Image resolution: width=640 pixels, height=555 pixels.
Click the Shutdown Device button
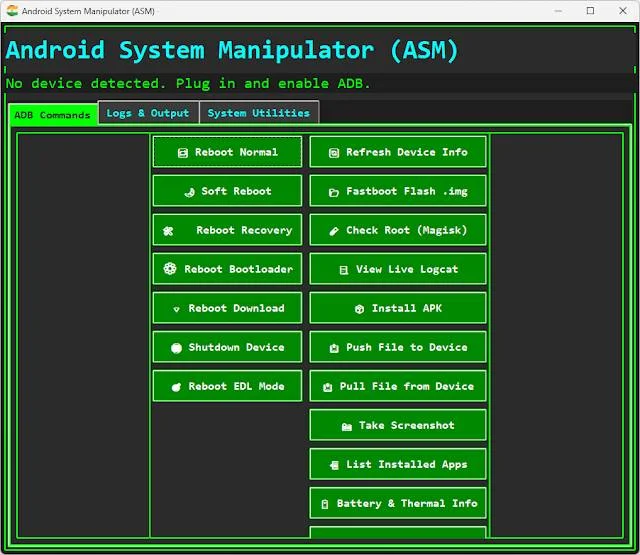(x=227, y=347)
